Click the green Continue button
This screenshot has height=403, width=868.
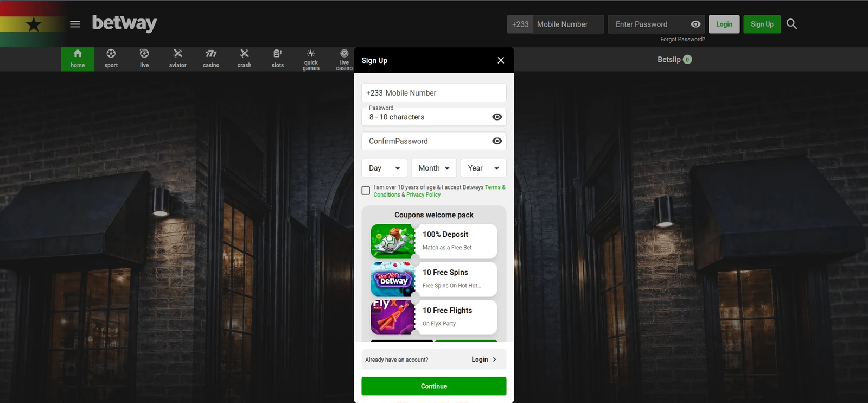tap(434, 386)
